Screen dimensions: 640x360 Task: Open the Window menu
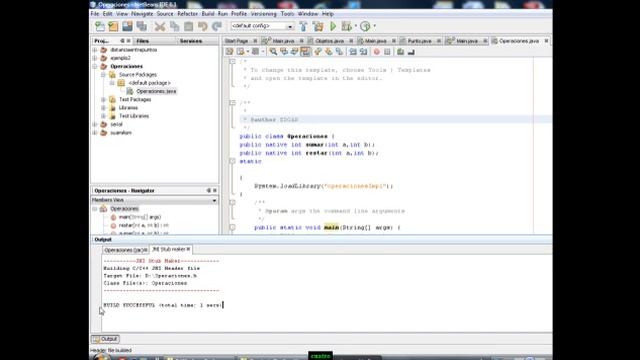308,14
